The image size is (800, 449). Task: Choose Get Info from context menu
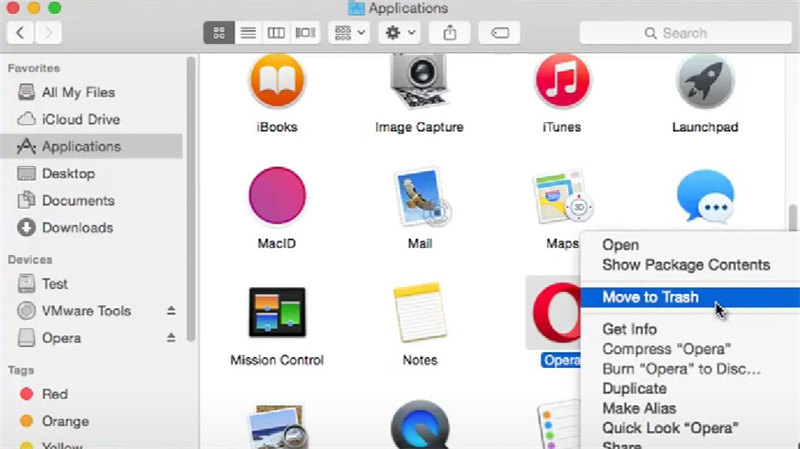(690, 329)
